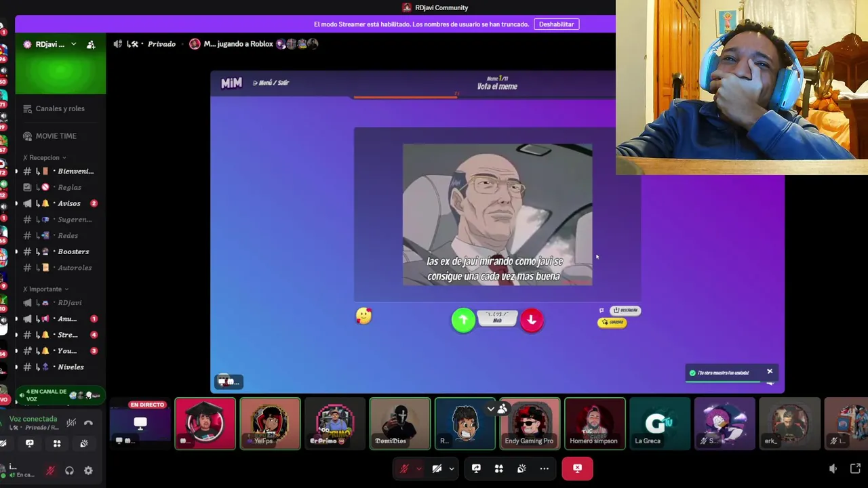Close the green notification toast
The width and height of the screenshot is (868, 488).
[770, 371]
